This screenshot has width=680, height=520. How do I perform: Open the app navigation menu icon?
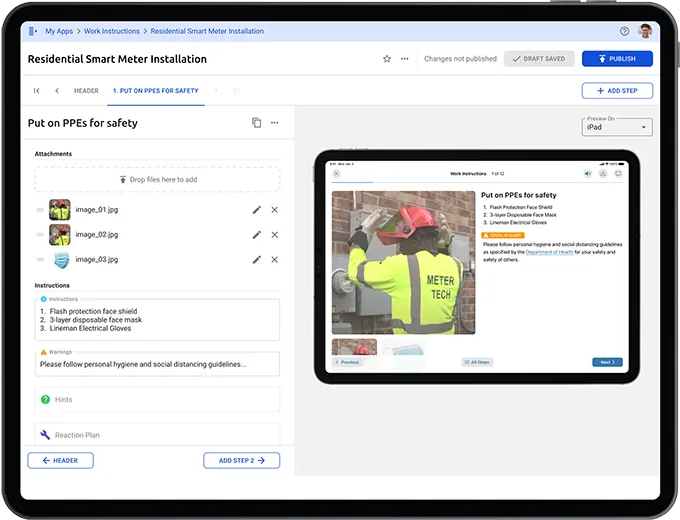click(x=33, y=31)
